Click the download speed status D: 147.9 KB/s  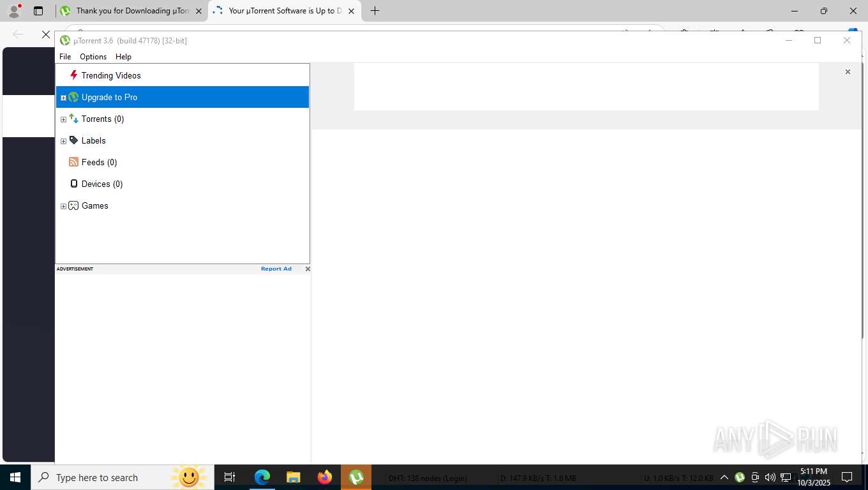(x=538, y=478)
